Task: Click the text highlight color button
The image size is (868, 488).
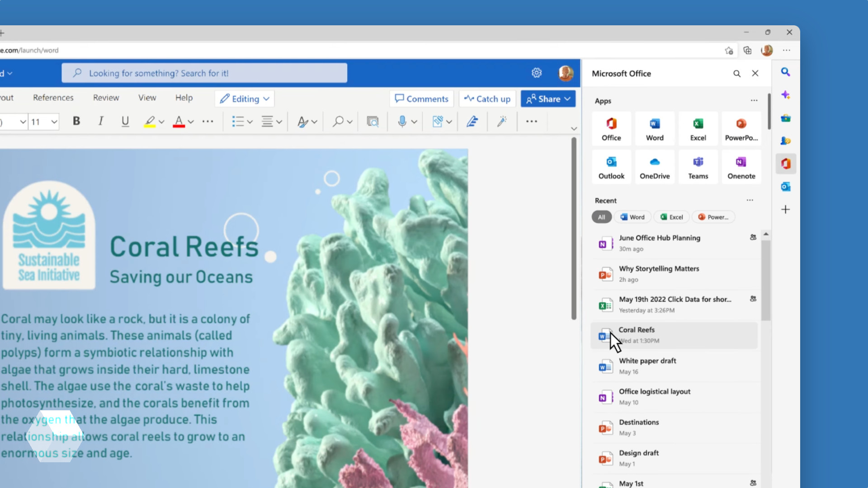Action: 150,121
